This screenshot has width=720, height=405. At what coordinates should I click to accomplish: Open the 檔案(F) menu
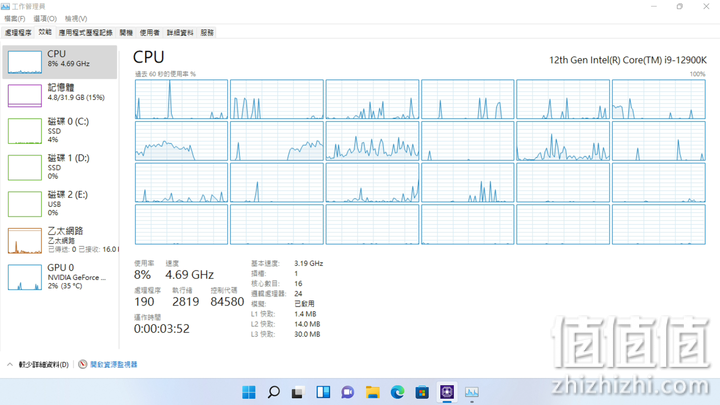pyautogui.click(x=15, y=18)
